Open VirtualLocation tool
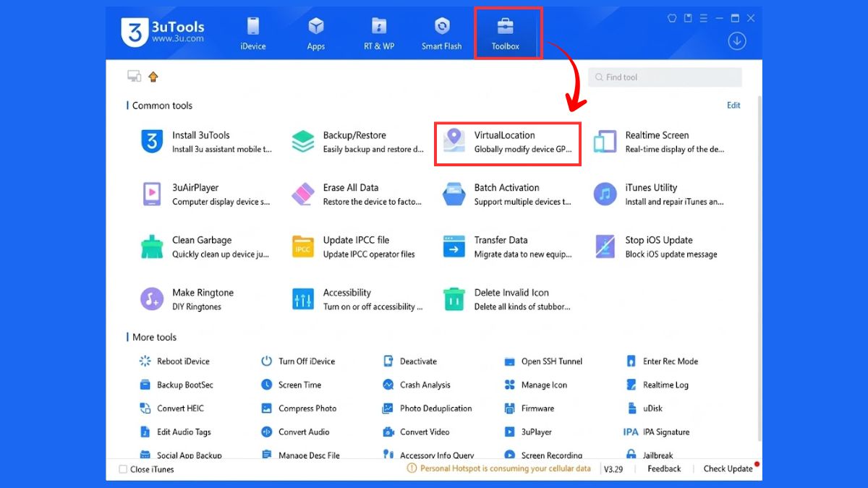 click(x=508, y=142)
